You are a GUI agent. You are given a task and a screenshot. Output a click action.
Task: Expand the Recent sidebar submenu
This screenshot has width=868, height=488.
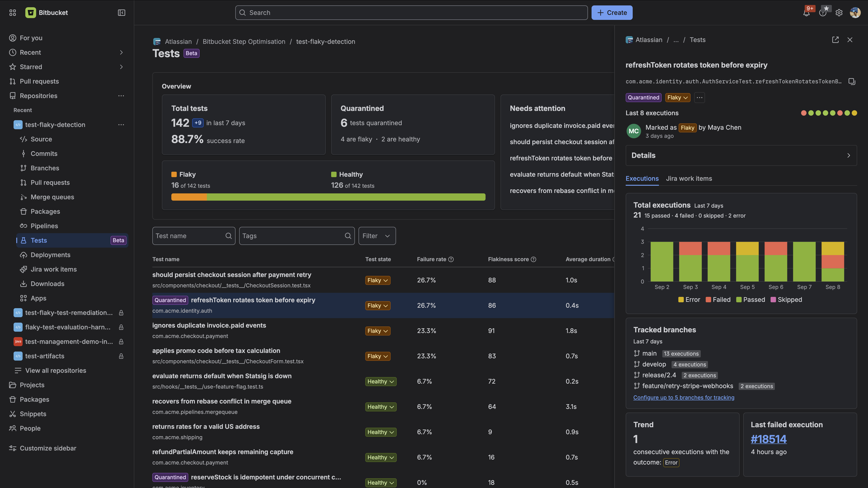(121, 52)
